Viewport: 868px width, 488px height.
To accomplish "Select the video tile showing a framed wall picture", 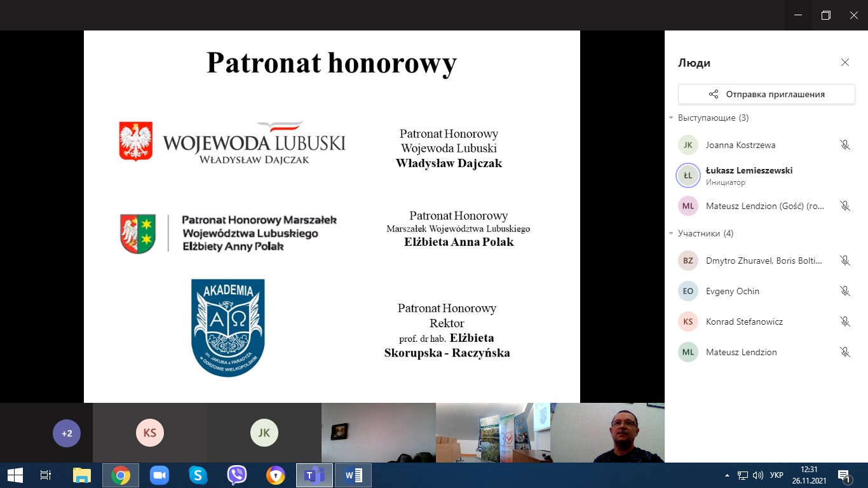I will pyautogui.click(x=379, y=433).
